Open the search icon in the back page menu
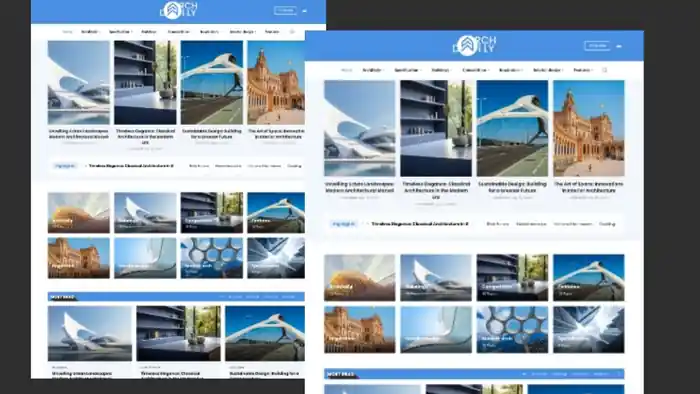The width and height of the screenshot is (700, 394). (x=292, y=32)
